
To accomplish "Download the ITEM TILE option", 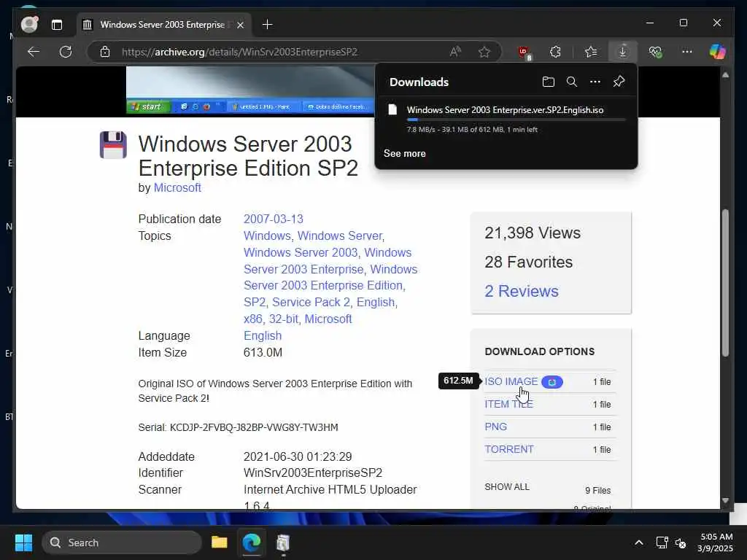I will 508,404.
